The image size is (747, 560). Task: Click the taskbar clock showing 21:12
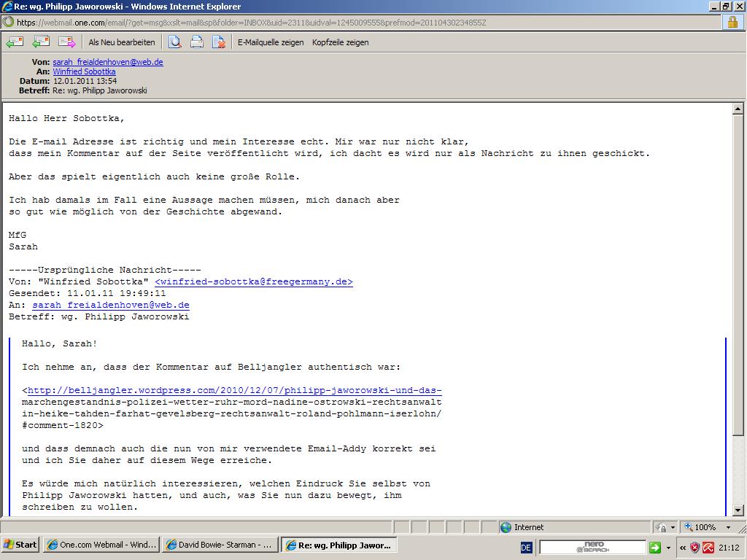(729, 547)
